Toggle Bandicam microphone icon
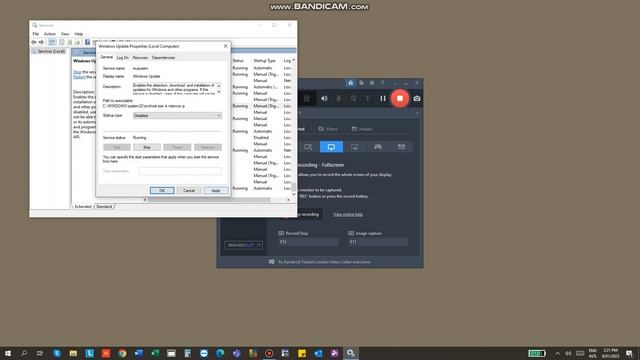The image size is (640, 360). pos(338,98)
